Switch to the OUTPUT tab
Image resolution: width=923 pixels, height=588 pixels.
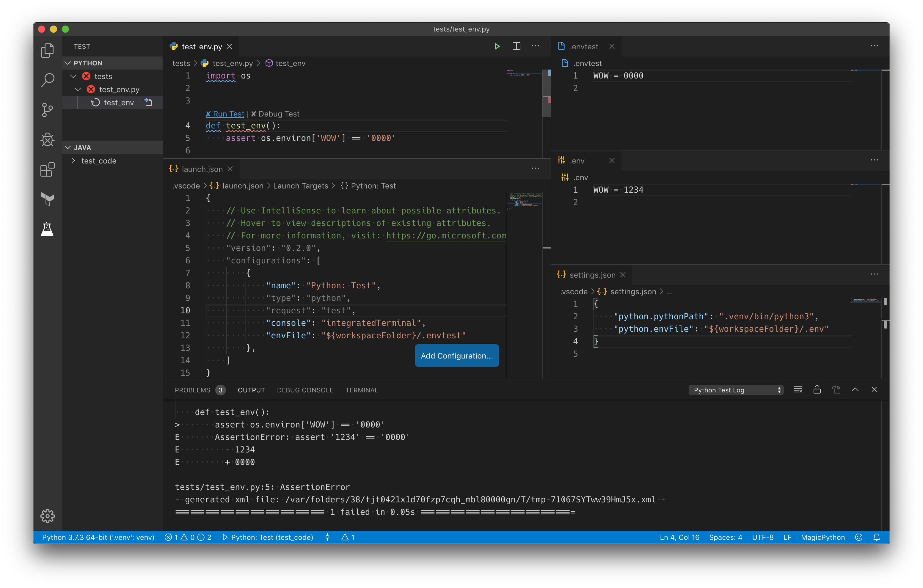pyautogui.click(x=251, y=390)
